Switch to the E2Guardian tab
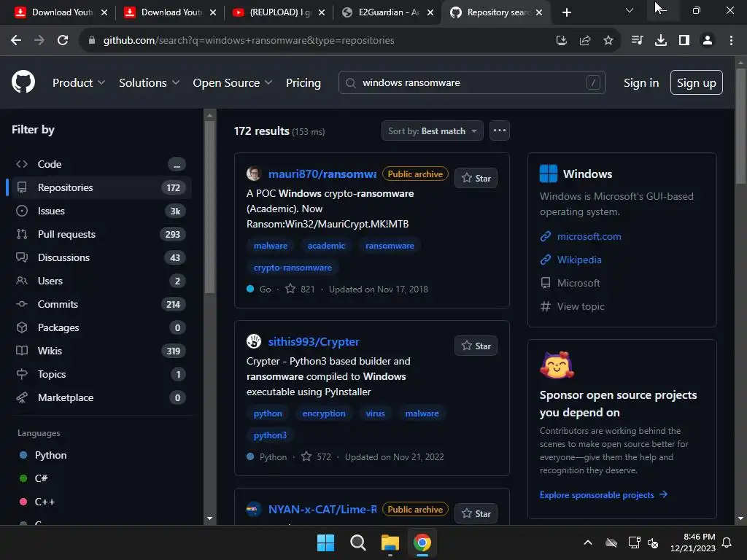Viewport: 747px width, 560px height. tap(387, 12)
